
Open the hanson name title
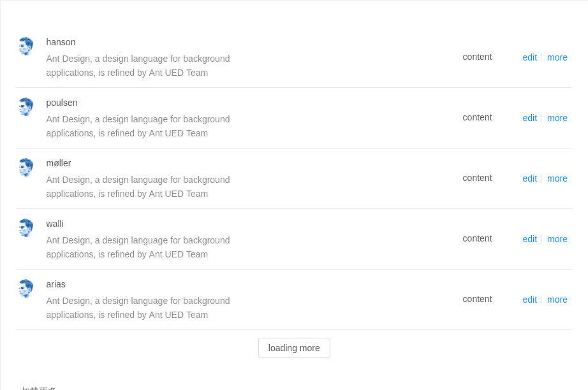(61, 42)
